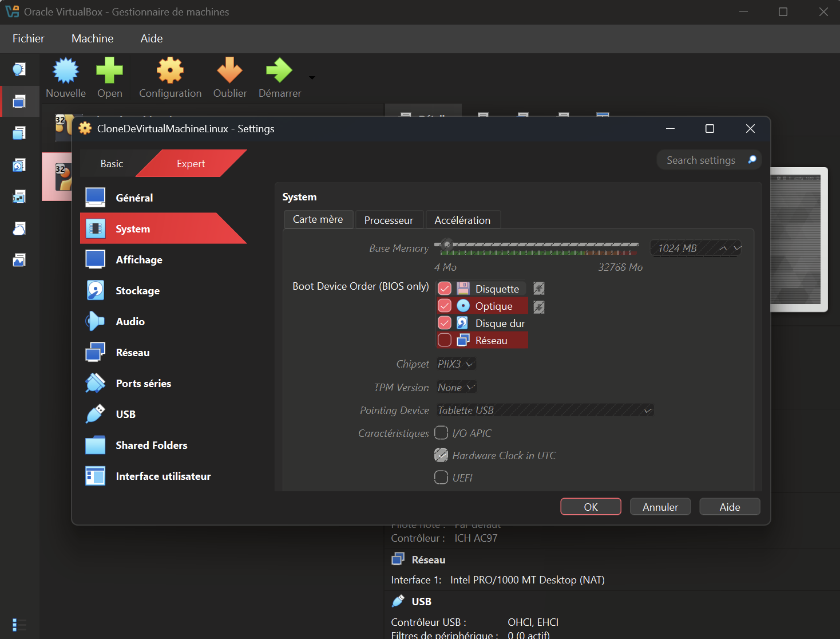The height and width of the screenshot is (639, 840).
Task: Open the Général settings category
Action: 163,198
